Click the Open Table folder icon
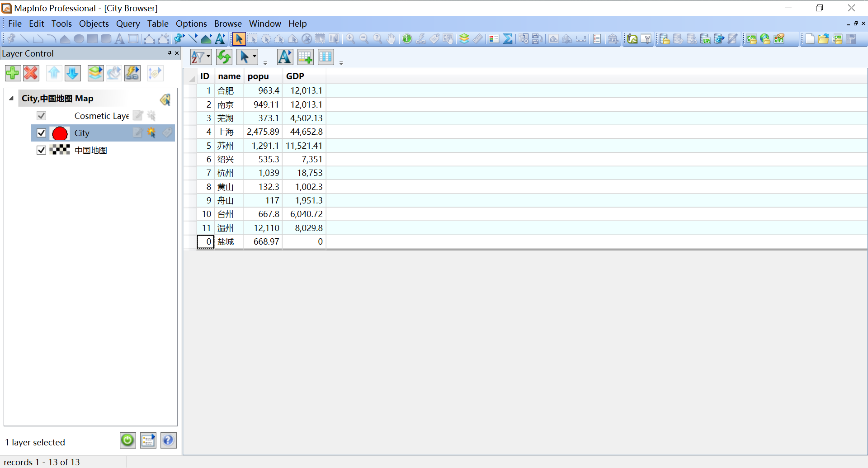Screen dimensions: 868x468 pyautogui.click(x=823, y=39)
